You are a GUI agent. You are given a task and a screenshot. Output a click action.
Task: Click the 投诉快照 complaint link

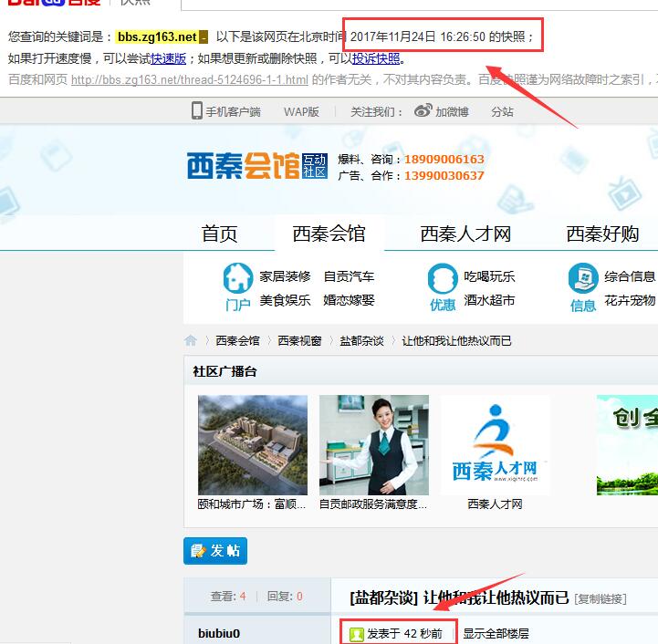[376, 58]
